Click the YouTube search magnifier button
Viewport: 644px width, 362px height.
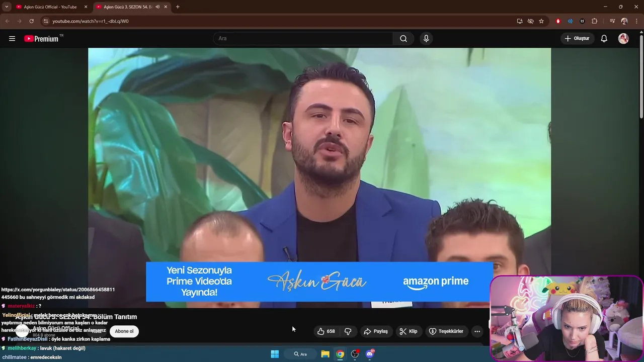point(404,39)
